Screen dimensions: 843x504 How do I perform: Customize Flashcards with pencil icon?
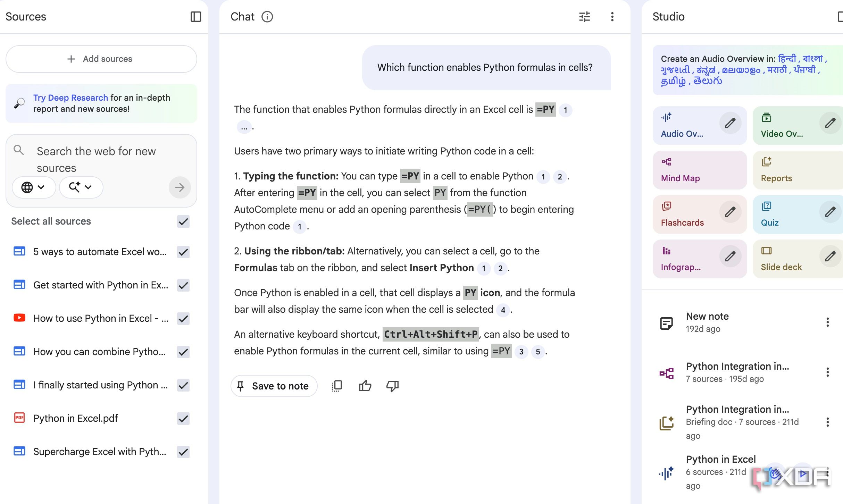pyautogui.click(x=730, y=212)
